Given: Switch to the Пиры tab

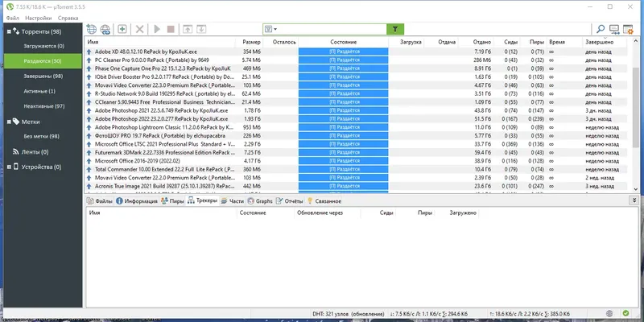Looking at the screenshot, I should (x=172, y=200).
